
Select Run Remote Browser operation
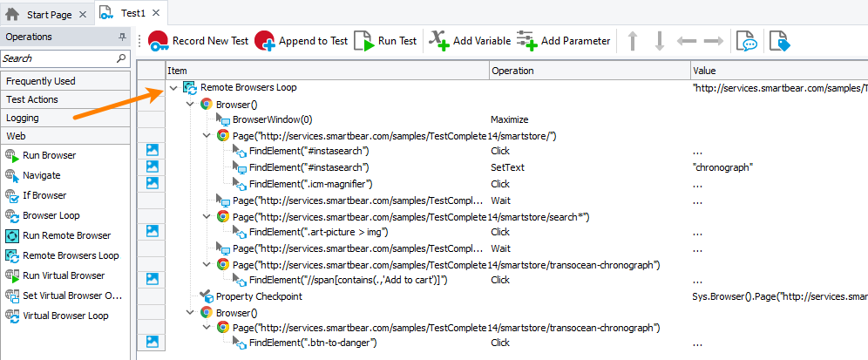point(58,235)
